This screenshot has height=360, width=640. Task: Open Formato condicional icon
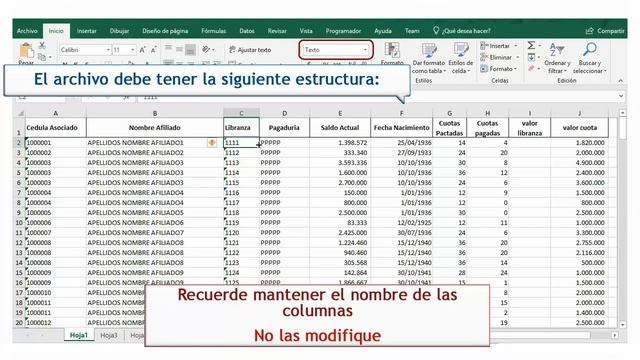392,51
